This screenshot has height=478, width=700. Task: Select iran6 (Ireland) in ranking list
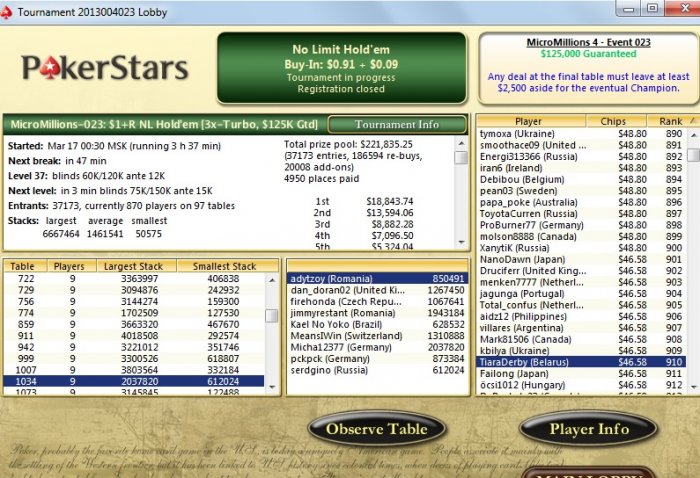582,168
